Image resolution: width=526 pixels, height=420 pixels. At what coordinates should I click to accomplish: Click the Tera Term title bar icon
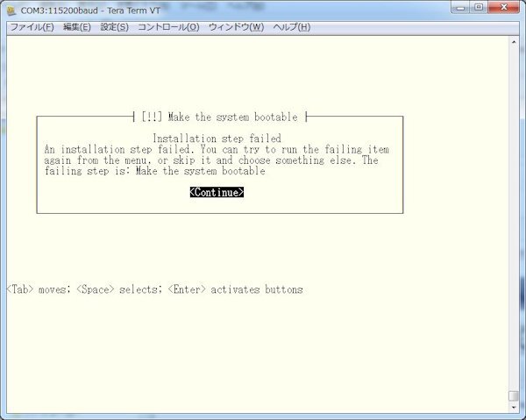coord(11,11)
